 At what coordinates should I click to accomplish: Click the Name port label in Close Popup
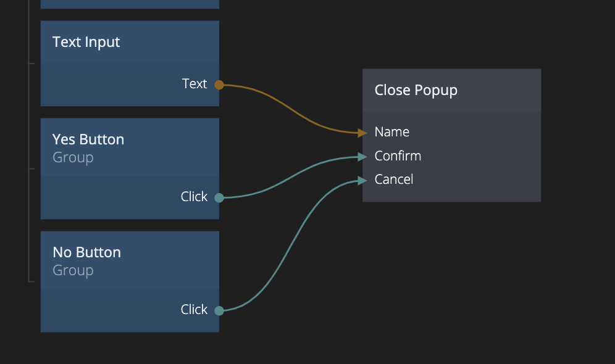(x=392, y=132)
